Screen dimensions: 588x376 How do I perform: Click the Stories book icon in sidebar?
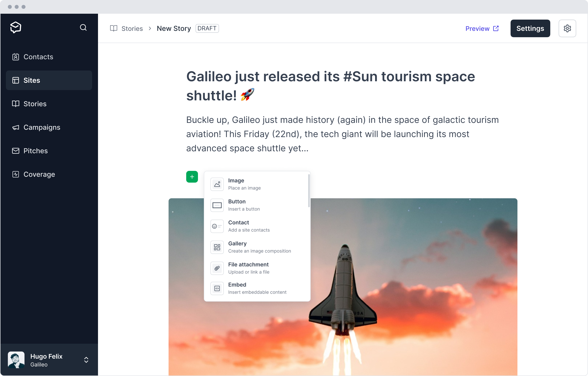[15, 104]
